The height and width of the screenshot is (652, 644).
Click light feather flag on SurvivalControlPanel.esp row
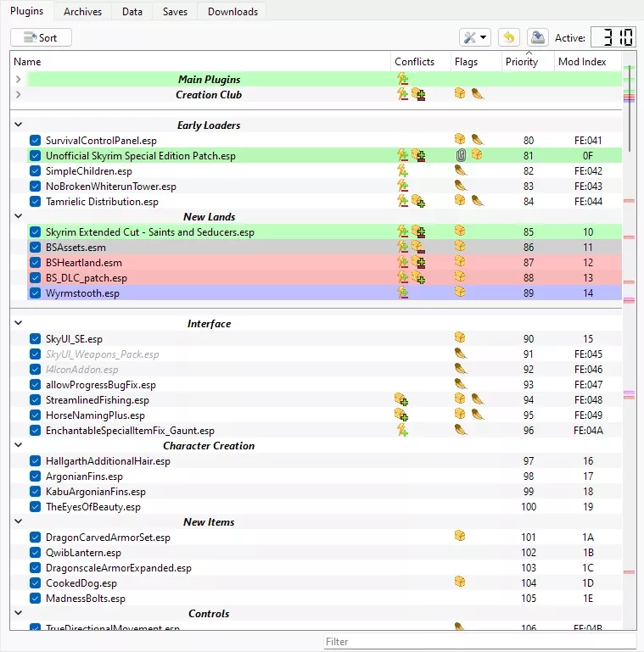[x=478, y=139]
